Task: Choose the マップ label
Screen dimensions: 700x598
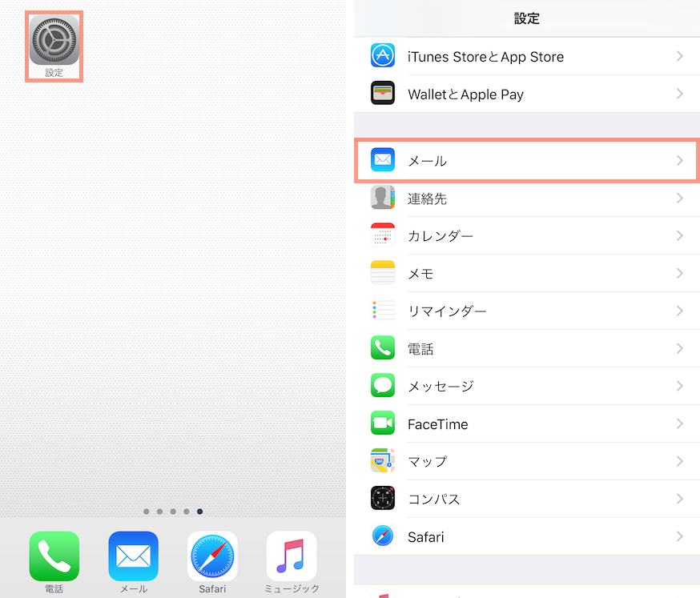Action: pos(428,461)
